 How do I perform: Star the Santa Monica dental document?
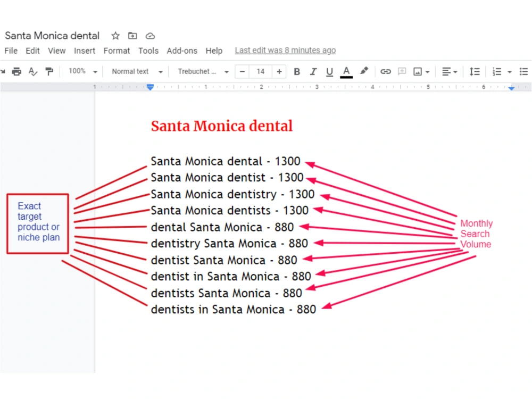pos(115,36)
